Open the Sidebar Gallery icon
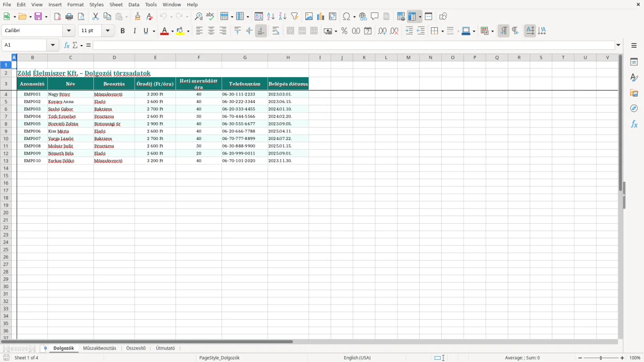The width and height of the screenshot is (644, 362). tap(634, 93)
